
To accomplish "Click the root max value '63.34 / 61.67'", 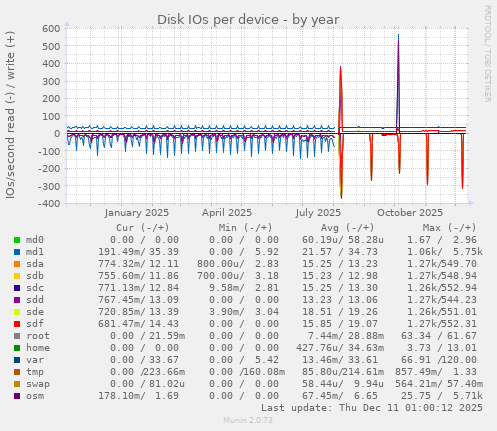I will click(439, 336).
